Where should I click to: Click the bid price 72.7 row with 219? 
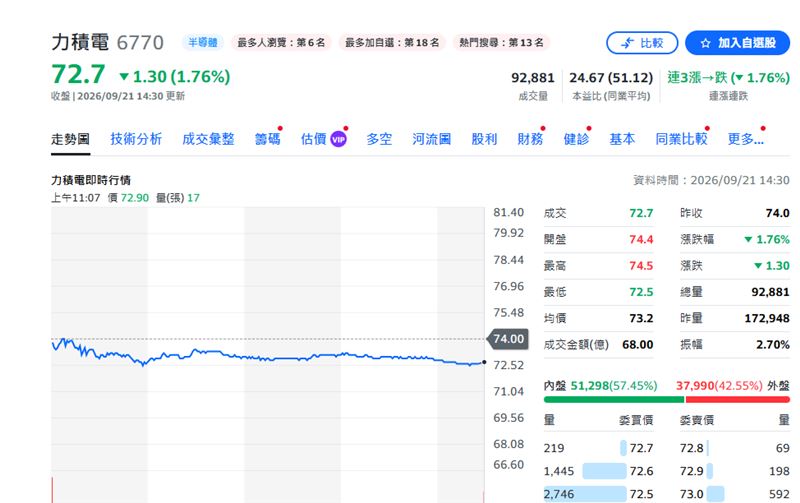tap(598, 448)
